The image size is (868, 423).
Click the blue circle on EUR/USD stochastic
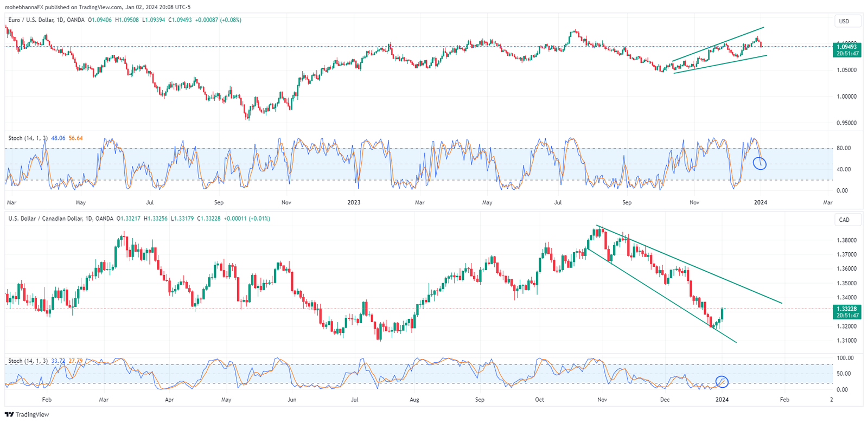click(760, 163)
